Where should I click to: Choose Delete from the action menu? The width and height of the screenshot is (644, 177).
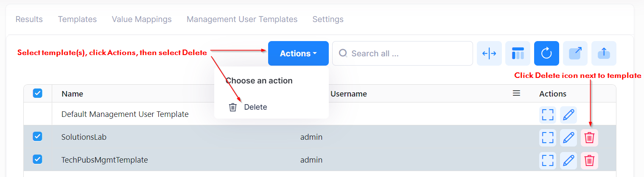[255, 107]
